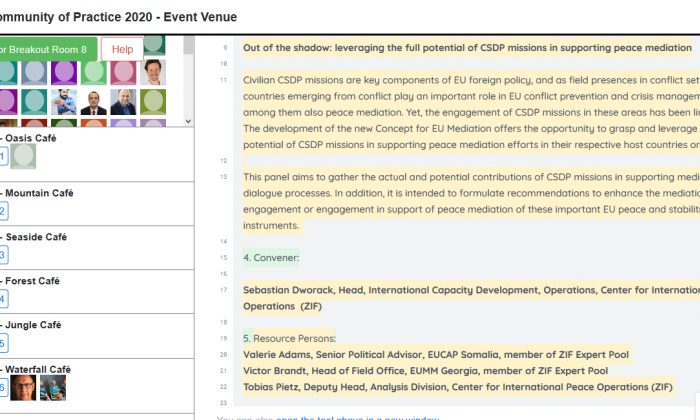Click the gray avatar in Oasis Café
700x420 pixels.
(23, 156)
